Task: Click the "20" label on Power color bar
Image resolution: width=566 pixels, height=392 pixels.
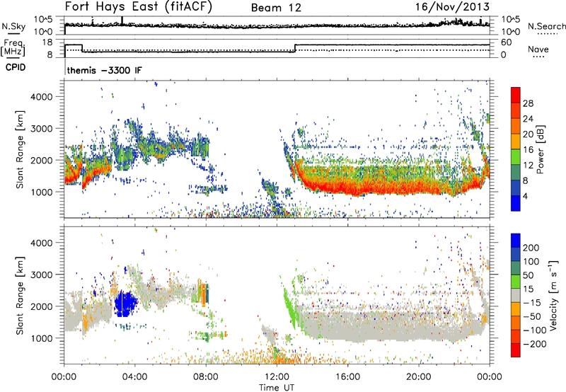Action: tap(528, 134)
